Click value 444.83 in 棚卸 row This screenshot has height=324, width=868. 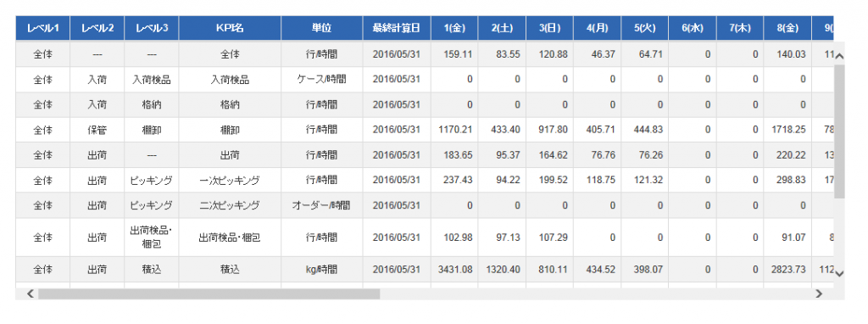[649, 130]
